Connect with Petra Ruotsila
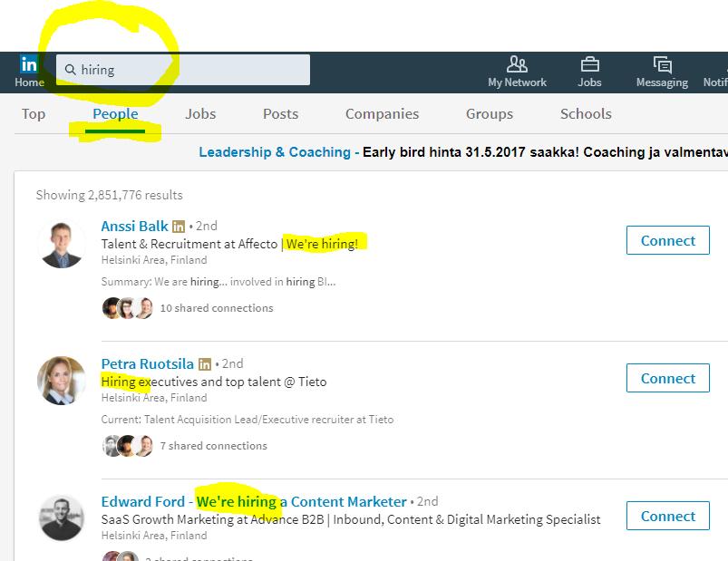 667,378
